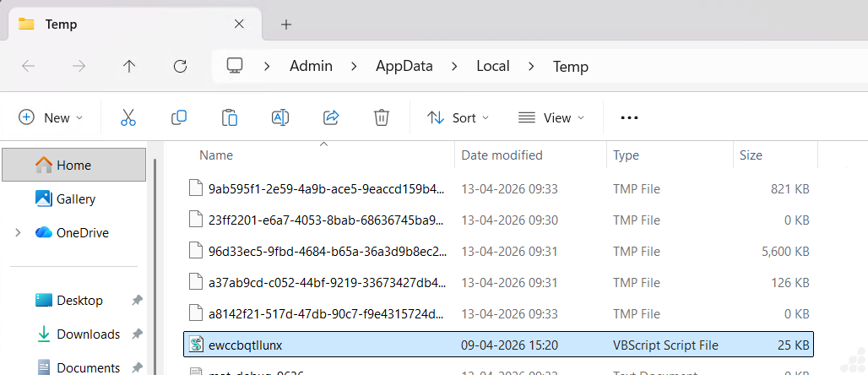Image resolution: width=868 pixels, height=375 pixels.
Task: Expand the OneDrive tree node
Action: 18,232
